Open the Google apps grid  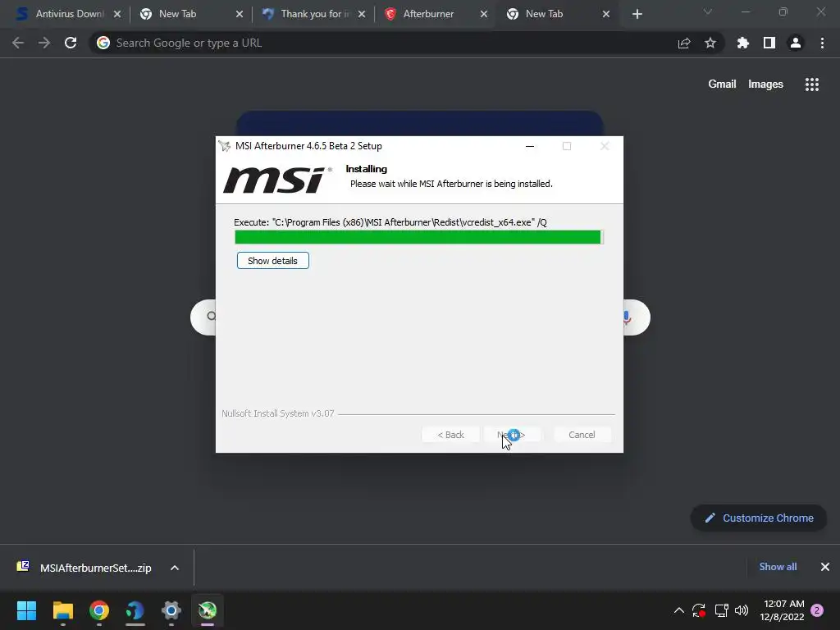pyautogui.click(x=811, y=84)
